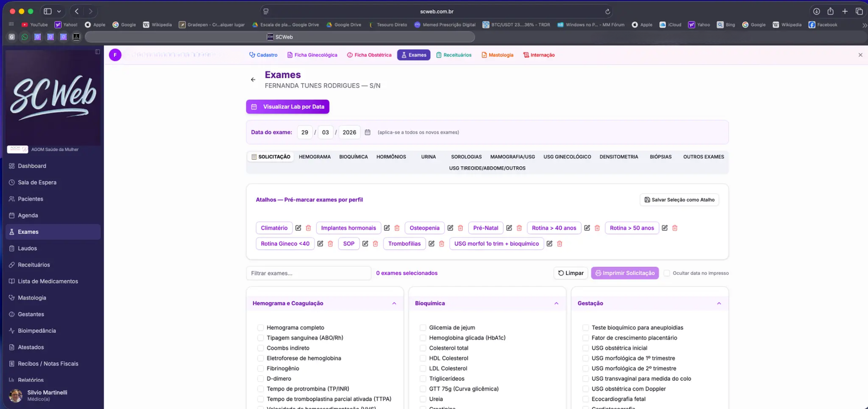Collapse the Gestação section
The image size is (868, 409).
pos(719,304)
